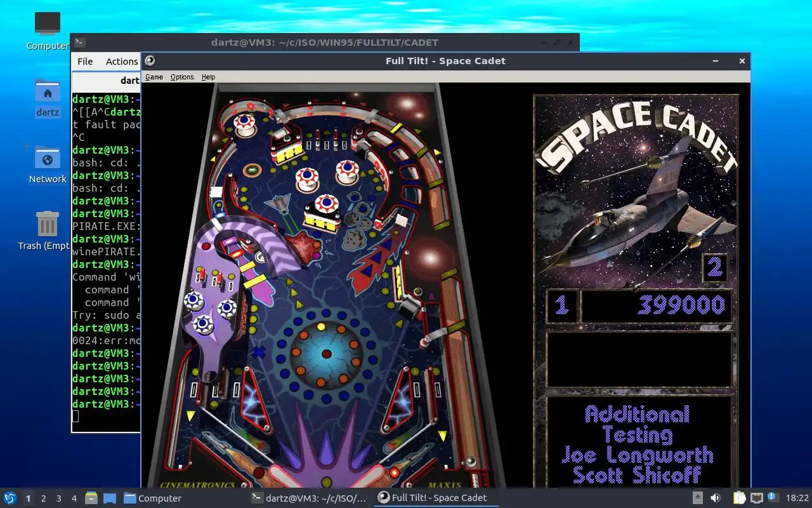The width and height of the screenshot is (812, 508).
Task: Launch file manager from panel quick launch
Action: click(x=91, y=498)
